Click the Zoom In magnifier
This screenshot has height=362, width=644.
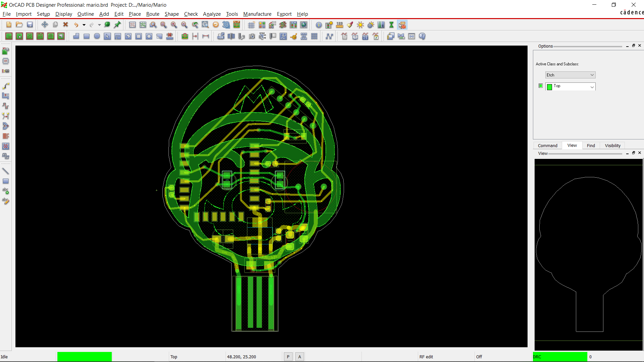tap(174, 25)
